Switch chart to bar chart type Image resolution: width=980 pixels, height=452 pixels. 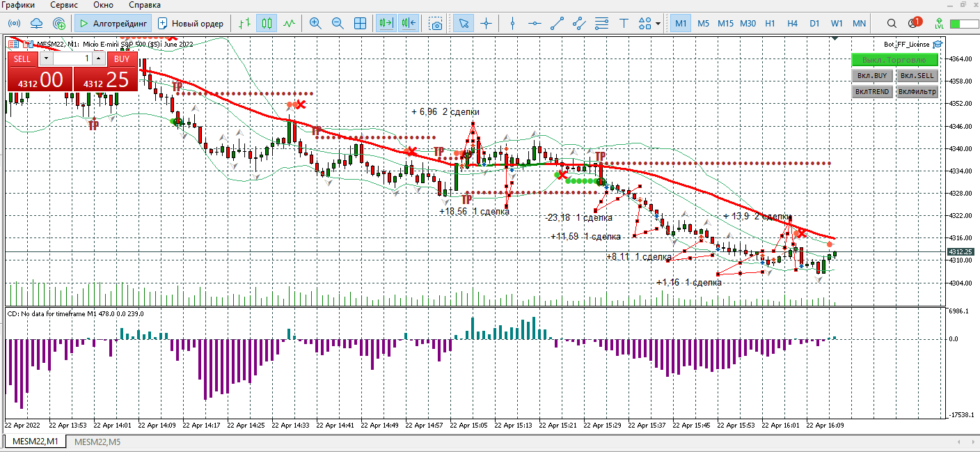coord(244,23)
